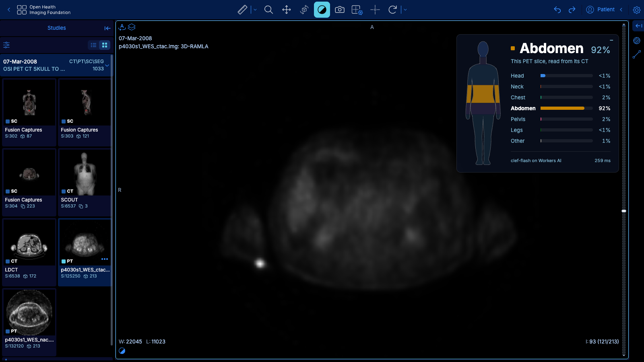The height and width of the screenshot is (362, 644).
Task: Click the Abdomen 92% probability bar
Action: click(566, 108)
